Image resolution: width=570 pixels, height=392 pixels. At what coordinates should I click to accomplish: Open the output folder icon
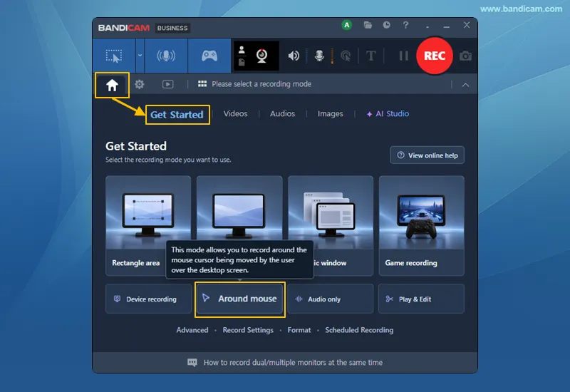coord(368,25)
